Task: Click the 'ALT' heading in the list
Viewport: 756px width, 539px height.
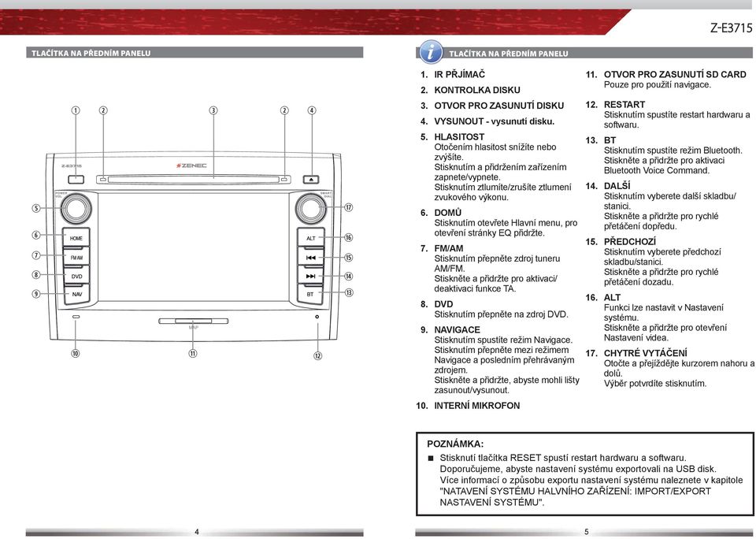Action: click(x=612, y=298)
